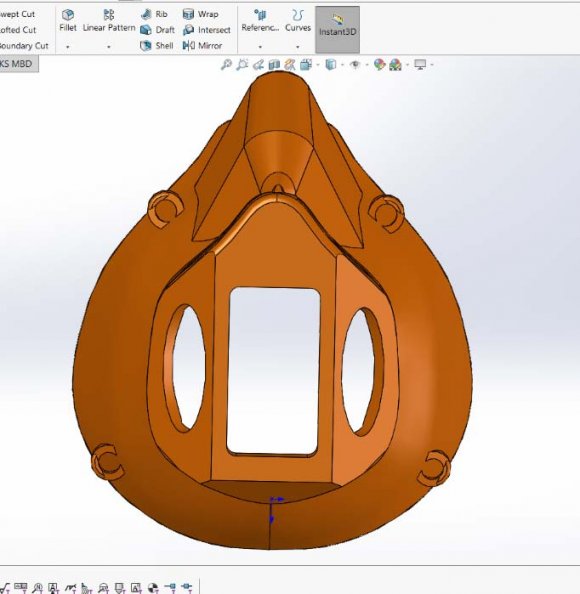The image size is (580, 594).
Task: Open Edit Appearance color sphere
Action: point(379,65)
